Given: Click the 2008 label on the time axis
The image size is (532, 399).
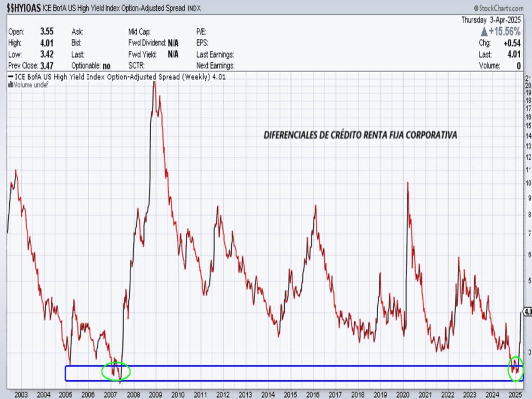Looking at the screenshot, I should [x=133, y=394].
